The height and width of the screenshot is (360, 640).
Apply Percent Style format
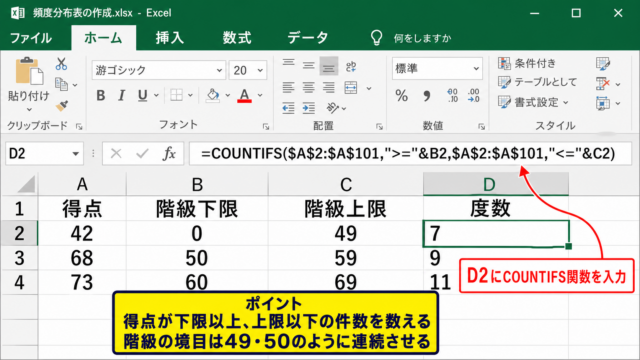[402, 96]
